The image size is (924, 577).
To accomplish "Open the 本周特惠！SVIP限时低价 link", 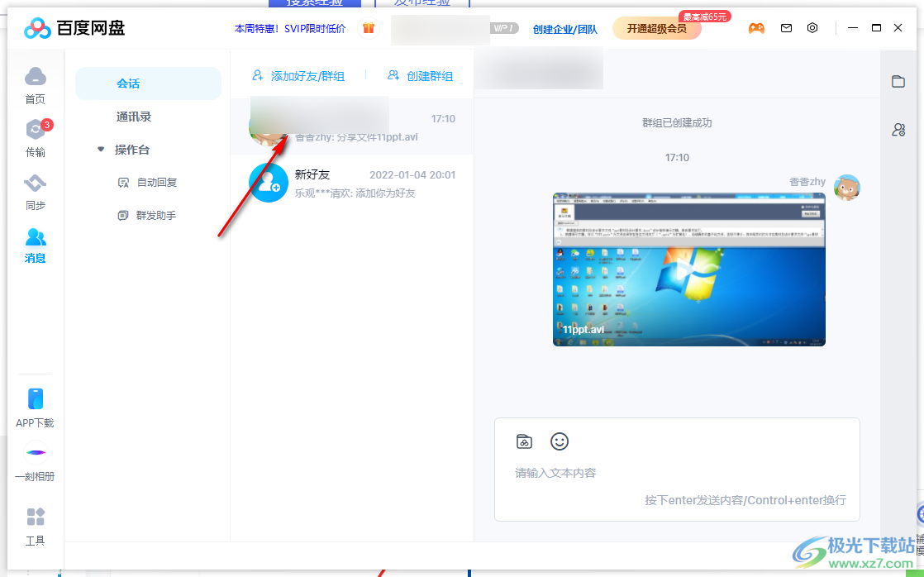I will pyautogui.click(x=290, y=28).
